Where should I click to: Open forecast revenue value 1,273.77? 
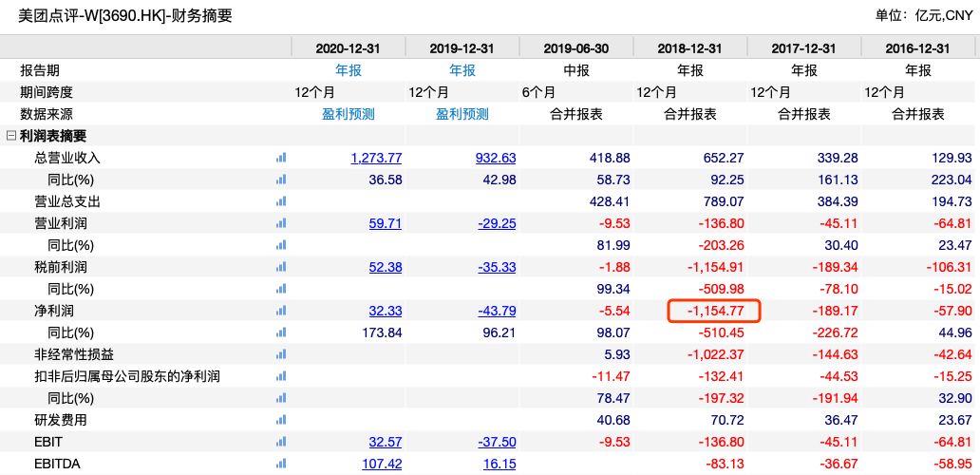[376, 158]
